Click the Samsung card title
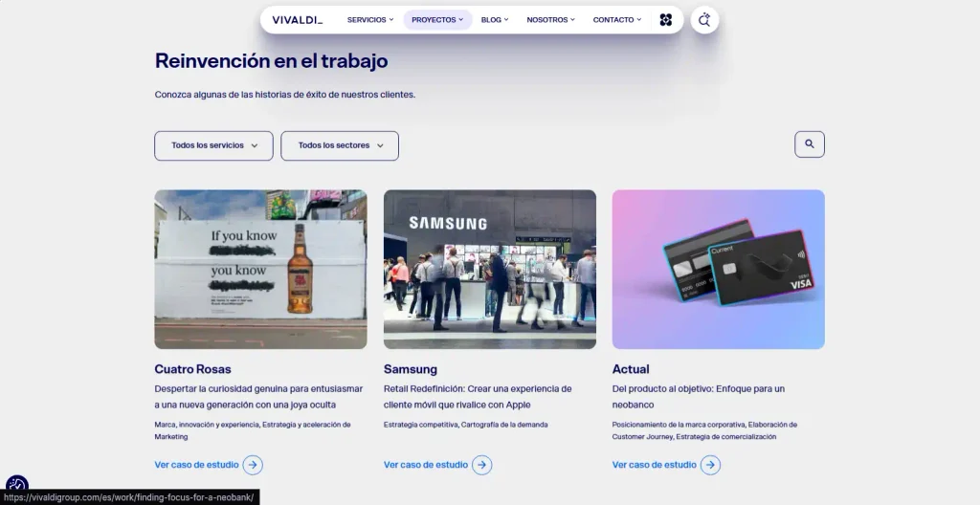The width and height of the screenshot is (980, 505). point(410,369)
